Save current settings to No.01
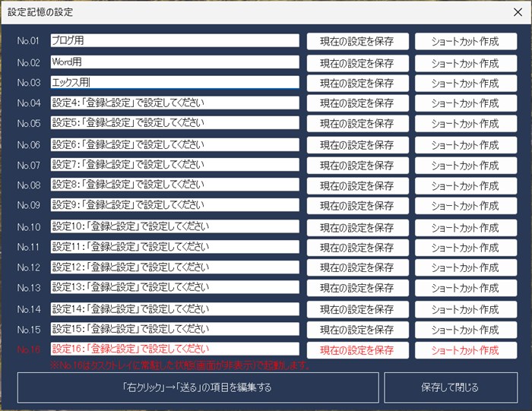This screenshot has width=532, height=411. (358, 41)
